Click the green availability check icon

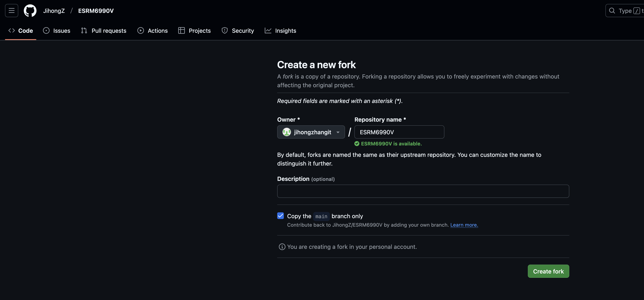(357, 144)
